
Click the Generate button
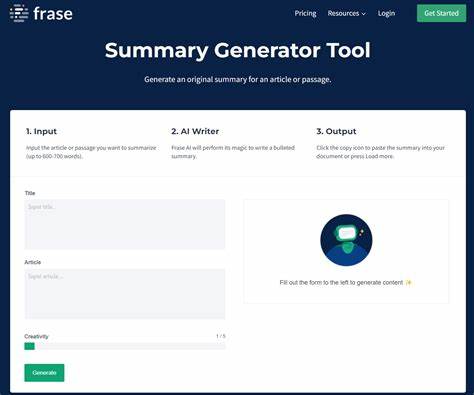tap(44, 373)
